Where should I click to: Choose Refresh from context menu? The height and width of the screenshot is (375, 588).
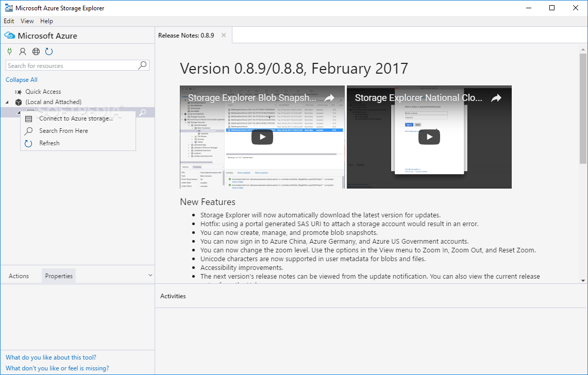point(78,143)
